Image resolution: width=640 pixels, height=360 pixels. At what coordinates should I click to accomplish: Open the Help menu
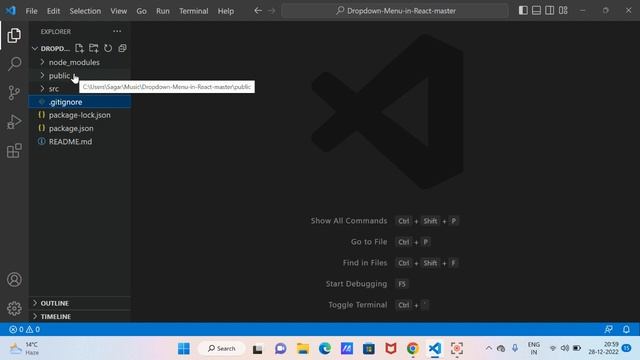(225, 11)
